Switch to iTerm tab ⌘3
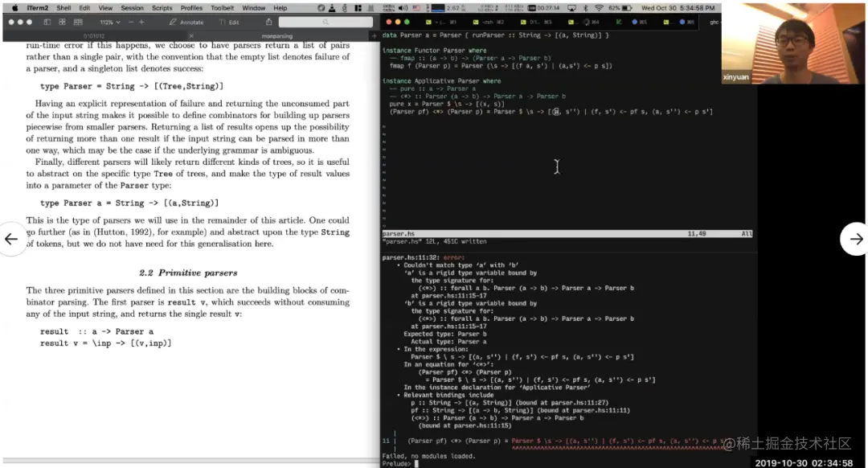Screen dimensions: 868x468 click(x=536, y=23)
